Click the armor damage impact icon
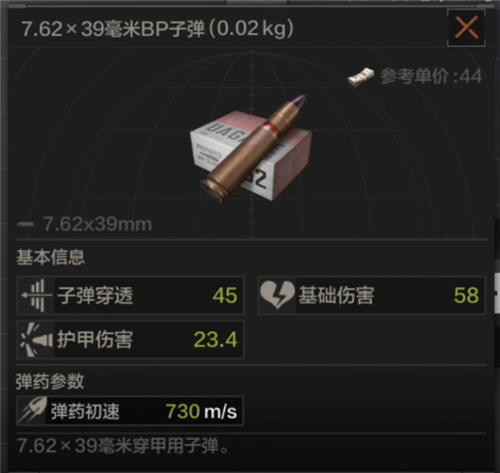This screenshot has height=473, width=500. 36,340
